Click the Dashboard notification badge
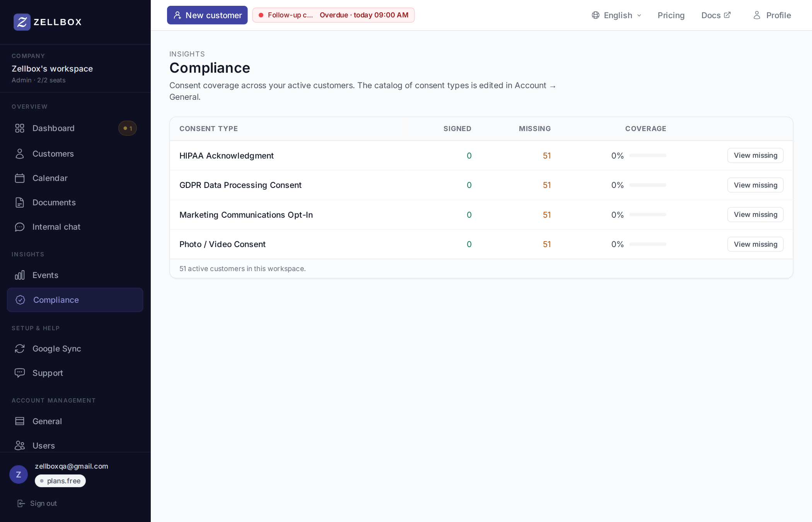The image size is (812, 522). point(128,128)
